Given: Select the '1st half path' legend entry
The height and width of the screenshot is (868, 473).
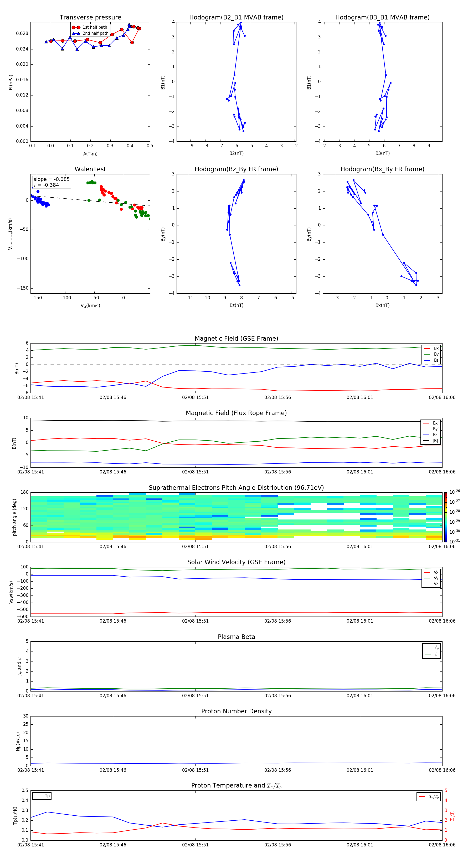Looking at the screenshot, I should [90, 27].
